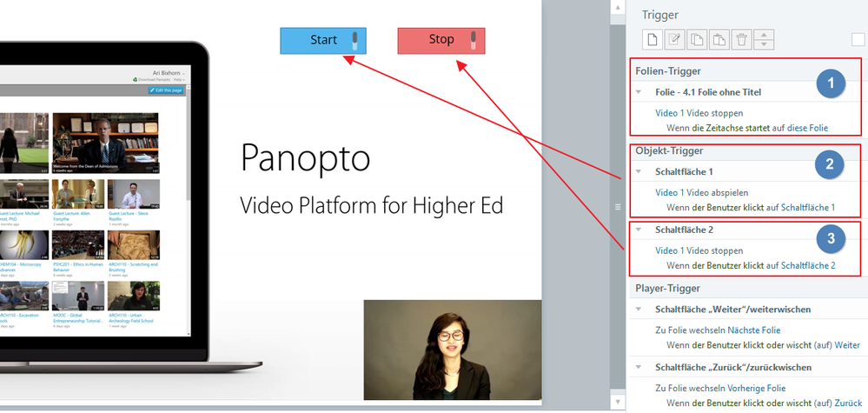Open the Video 1 link under Folien-Trigger
The width and height of the screenshot is (868, 413).
(670, 113)
